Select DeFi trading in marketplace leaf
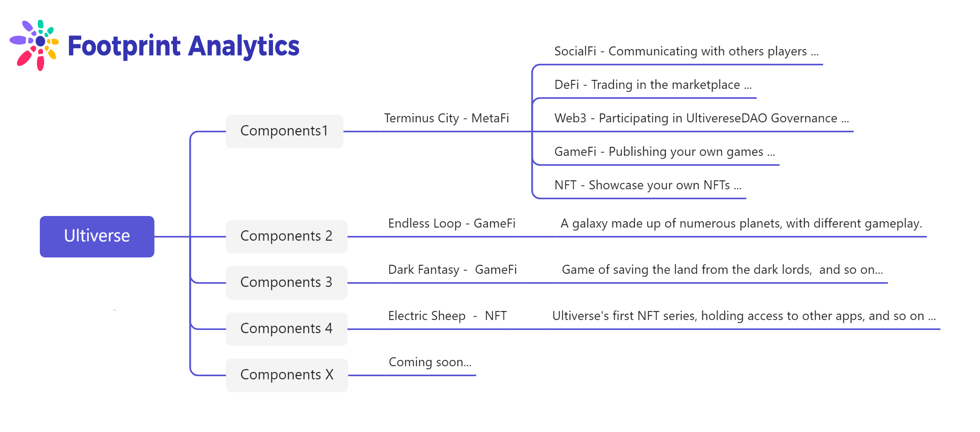980x432 pixels. point(653,85)
